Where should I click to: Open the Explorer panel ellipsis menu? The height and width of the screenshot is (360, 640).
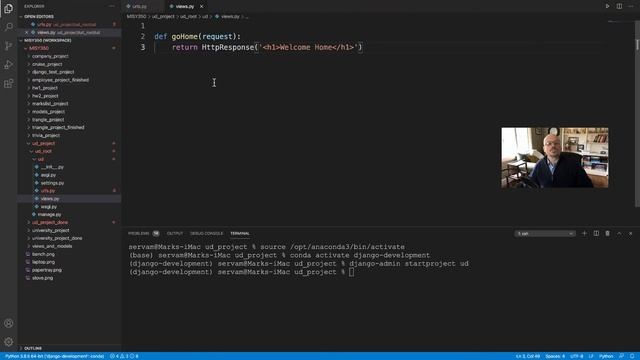click(x=112, y=6)
